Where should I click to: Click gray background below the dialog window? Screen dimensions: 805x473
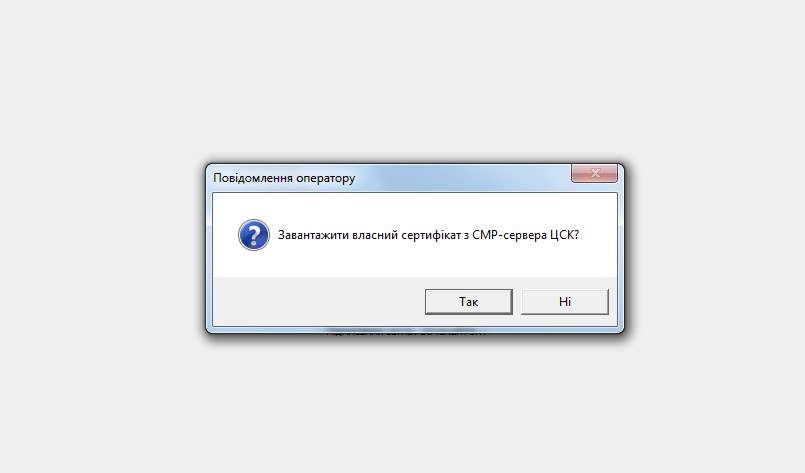[402, 406]
